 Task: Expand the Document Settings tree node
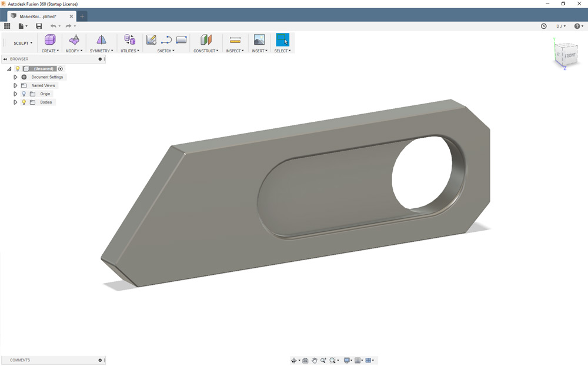click(x=16, y=77)
